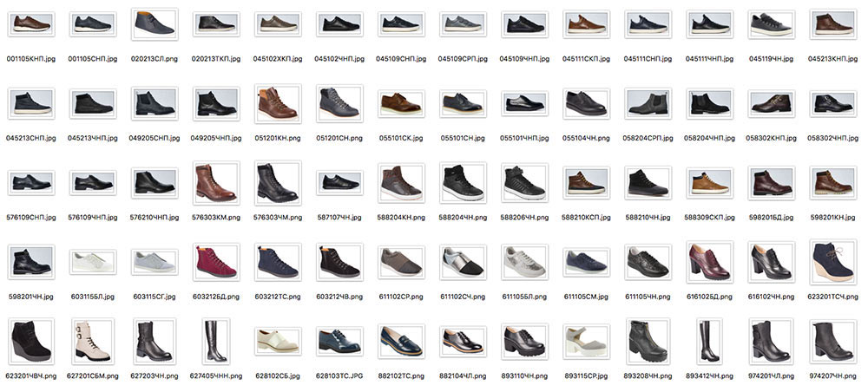This screenshot has width=868, height=392.
Task: Select the 628102СБ.jpg cream oxford shoe thumbnail
Action: pos(278,340)
